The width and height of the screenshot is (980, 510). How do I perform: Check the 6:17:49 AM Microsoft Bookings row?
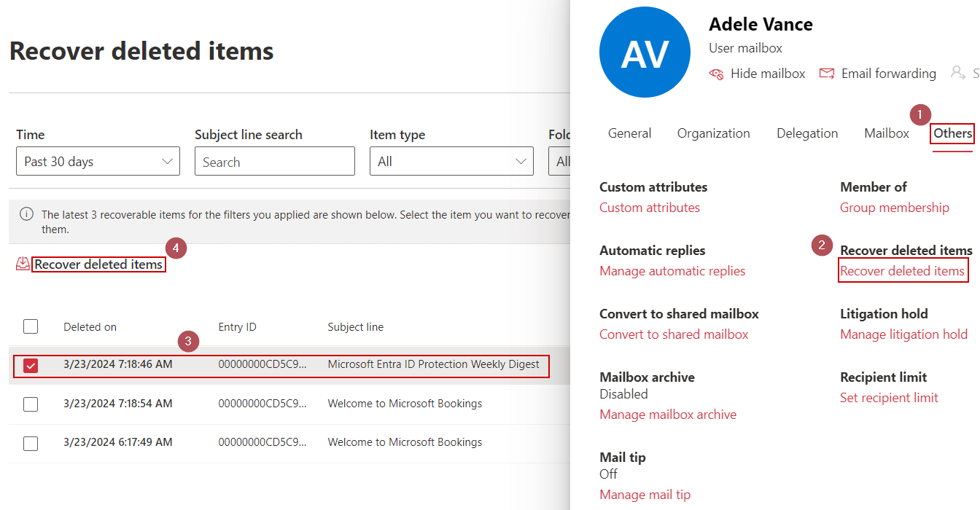[x=31, y=442]
